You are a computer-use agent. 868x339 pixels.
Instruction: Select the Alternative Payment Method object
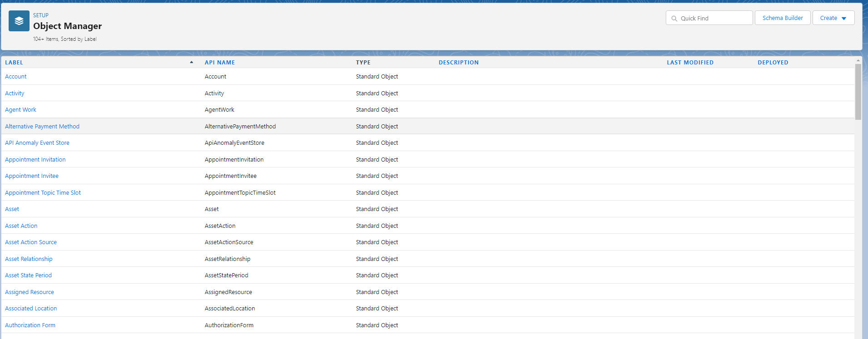pos(42,127)
